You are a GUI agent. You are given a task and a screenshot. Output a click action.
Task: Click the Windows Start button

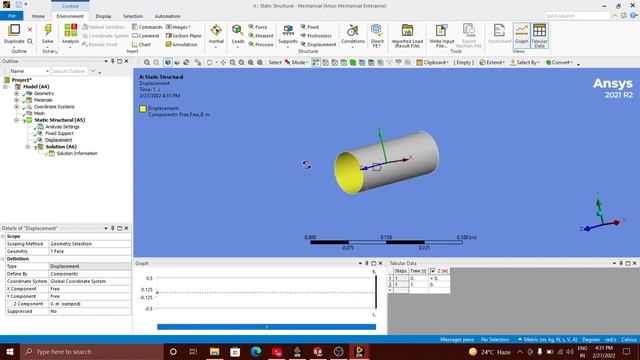(x=10, y=351)
